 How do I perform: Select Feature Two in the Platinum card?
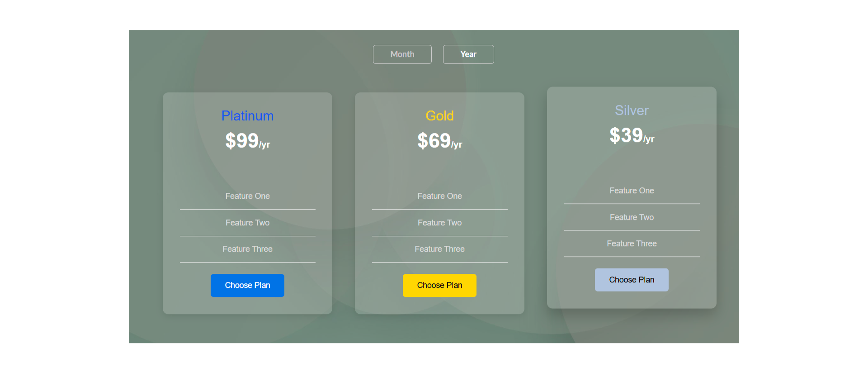coord(247,223)
